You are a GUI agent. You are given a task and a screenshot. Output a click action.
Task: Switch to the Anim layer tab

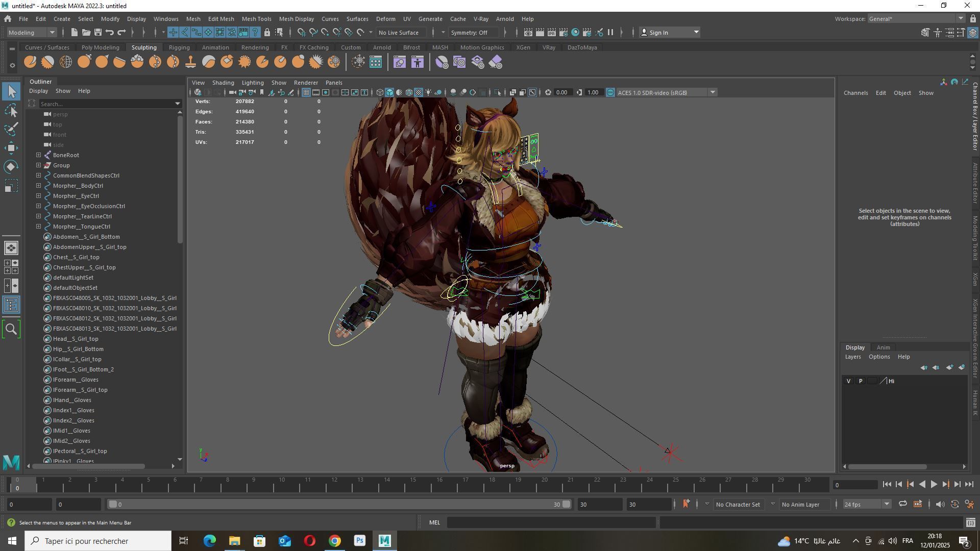click(883, 347)
